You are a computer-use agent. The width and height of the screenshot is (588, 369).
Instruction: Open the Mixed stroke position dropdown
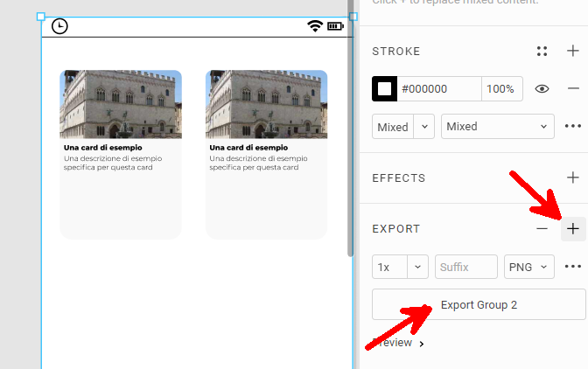point(497,127)
